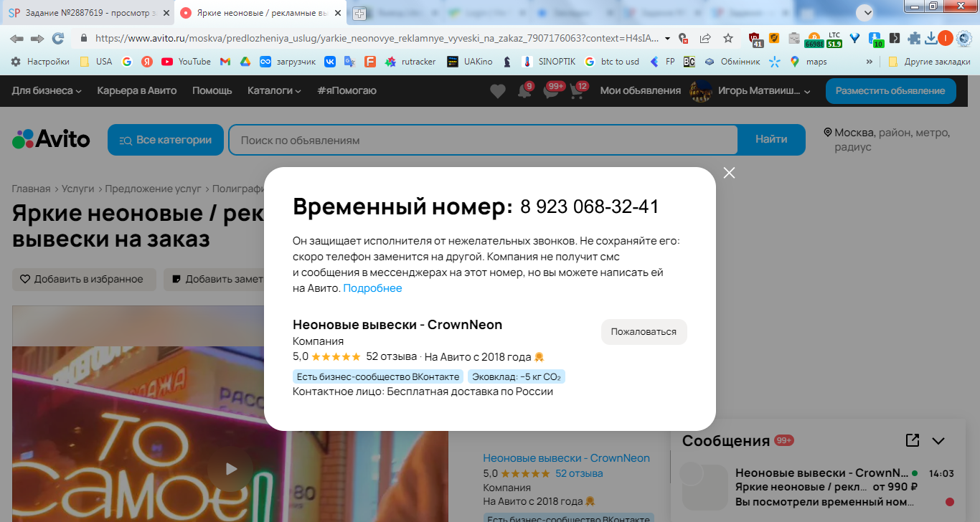Click the Пожаловаться button
The height and width of the screenshot is (522, 980).
(644, 332)
